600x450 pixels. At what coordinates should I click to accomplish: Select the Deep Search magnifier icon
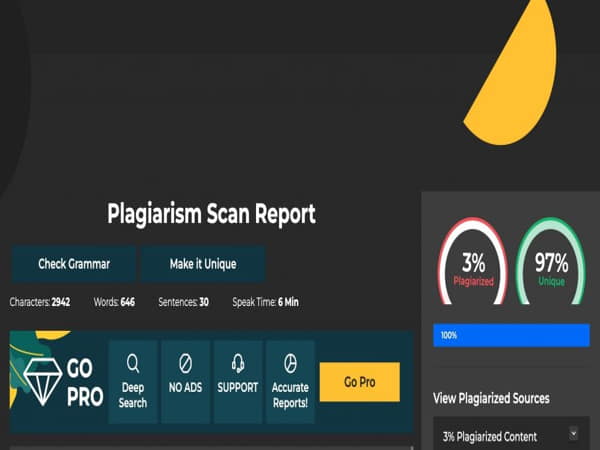tap(133, 363)
